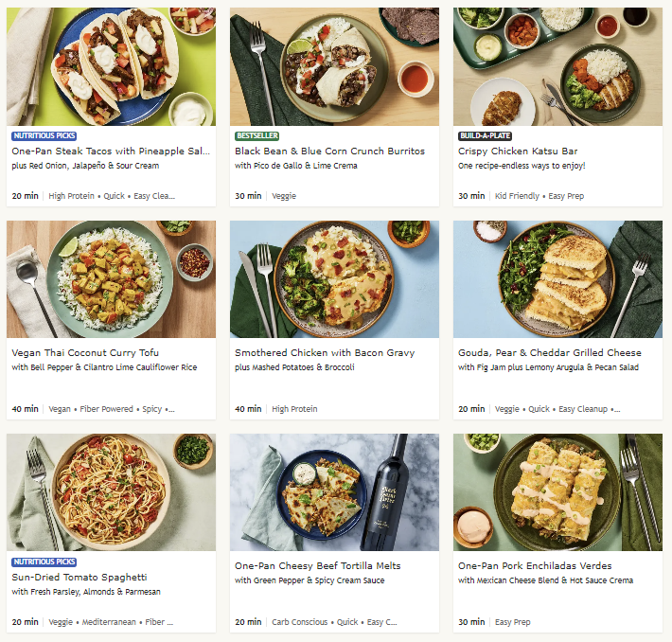This screenshot has height=642, width=672.
Task: Click the Bestseller badge on the burritos card
Action: pos(257,136)
